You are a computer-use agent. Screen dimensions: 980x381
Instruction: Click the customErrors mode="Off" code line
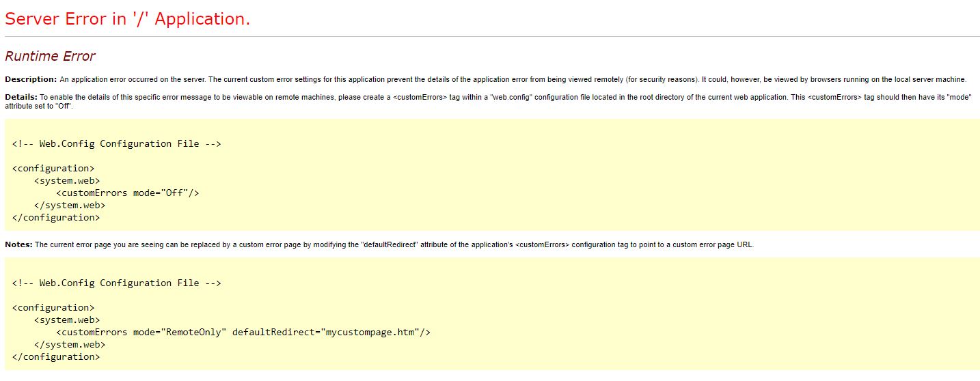point(128,193)
